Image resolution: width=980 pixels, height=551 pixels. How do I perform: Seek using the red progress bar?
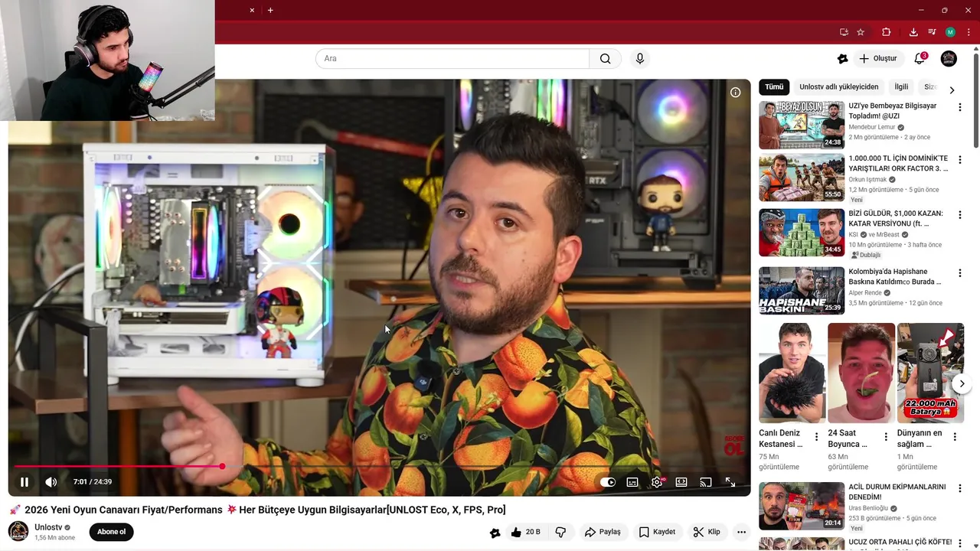379,466
